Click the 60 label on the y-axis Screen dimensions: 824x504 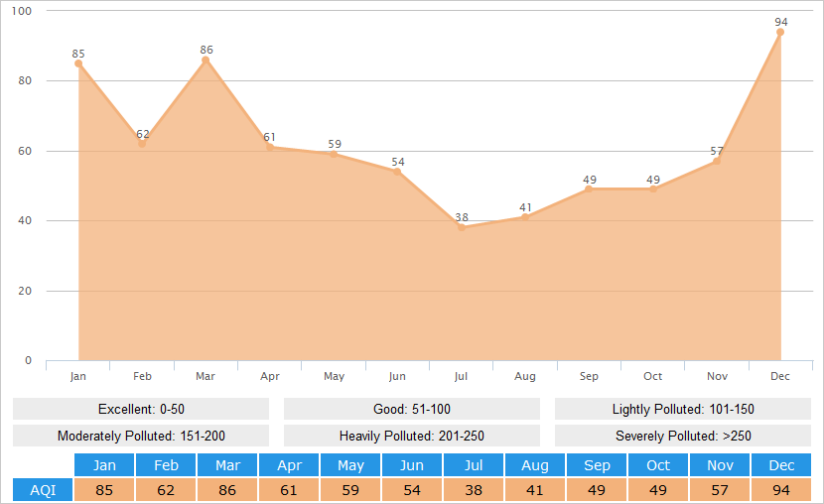[25, 151]
